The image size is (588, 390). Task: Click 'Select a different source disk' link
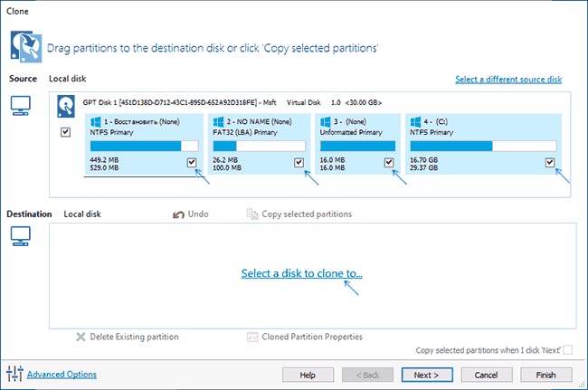point(508,79)
